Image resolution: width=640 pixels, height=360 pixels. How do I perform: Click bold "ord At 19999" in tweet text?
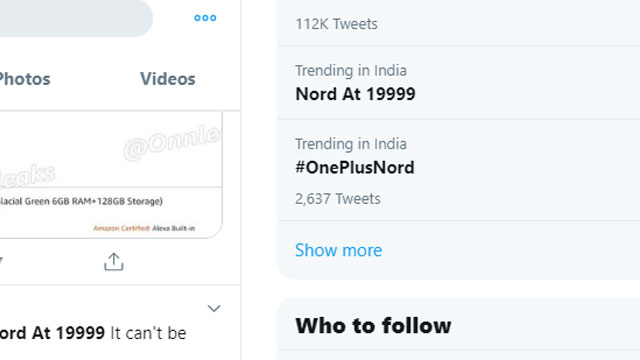(52, 333)
